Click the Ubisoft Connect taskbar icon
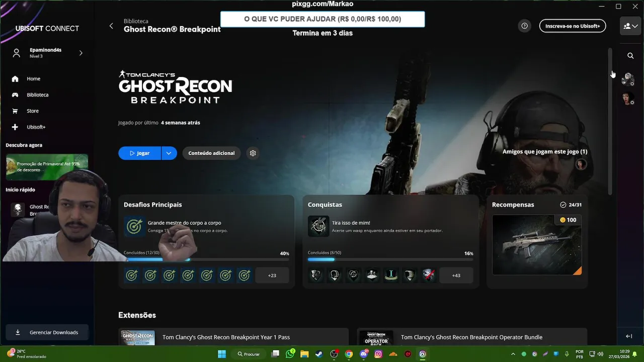 point(423,354)
